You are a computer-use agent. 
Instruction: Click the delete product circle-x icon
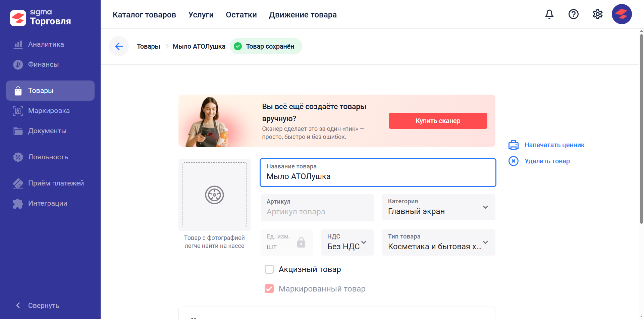click(x=514, y=161)
